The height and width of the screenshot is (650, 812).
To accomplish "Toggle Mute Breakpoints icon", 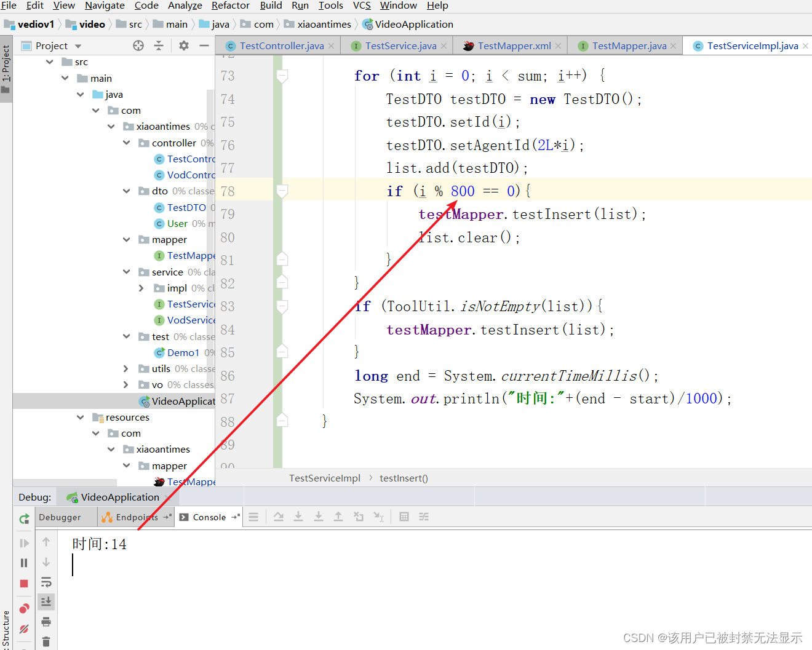I will tap(24, 629).
